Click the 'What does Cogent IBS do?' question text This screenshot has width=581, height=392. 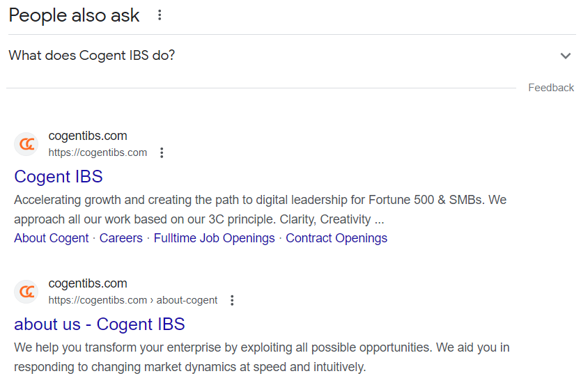[x=92, y=55]
